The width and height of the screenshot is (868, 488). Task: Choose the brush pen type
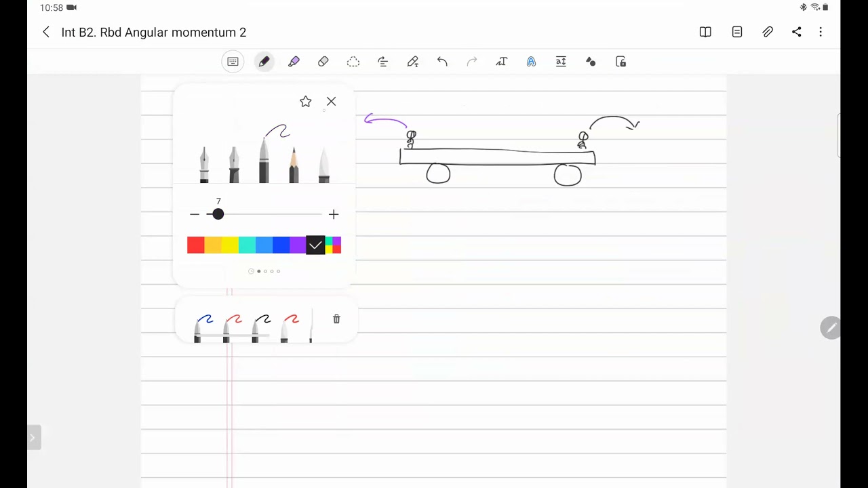[x=323, y=165]
